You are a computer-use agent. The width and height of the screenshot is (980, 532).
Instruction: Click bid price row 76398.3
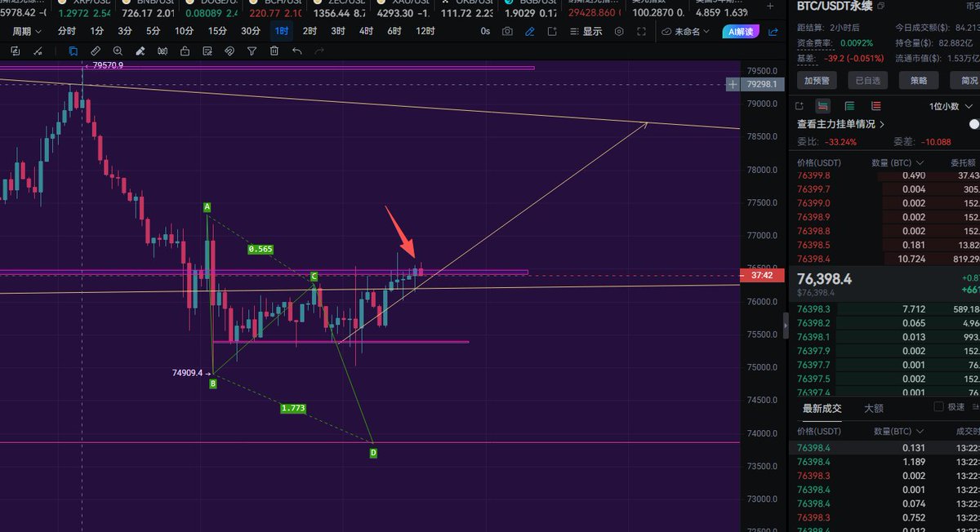884,309
